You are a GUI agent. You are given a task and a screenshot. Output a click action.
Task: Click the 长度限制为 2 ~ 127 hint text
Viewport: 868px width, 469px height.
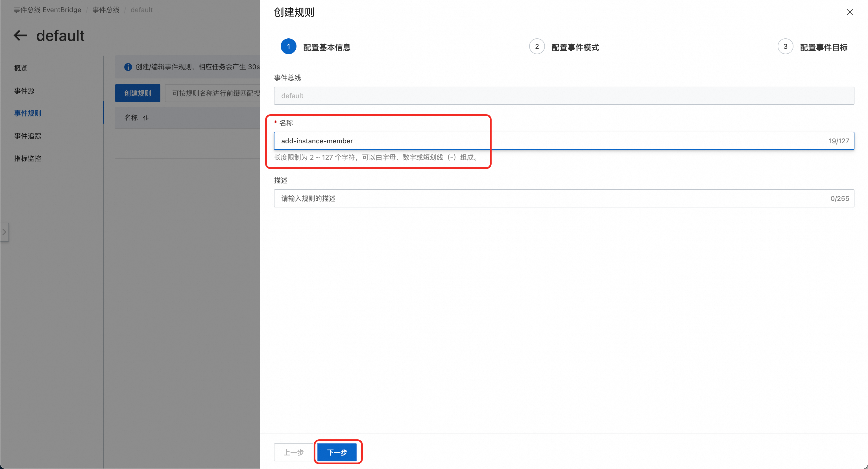377,157
